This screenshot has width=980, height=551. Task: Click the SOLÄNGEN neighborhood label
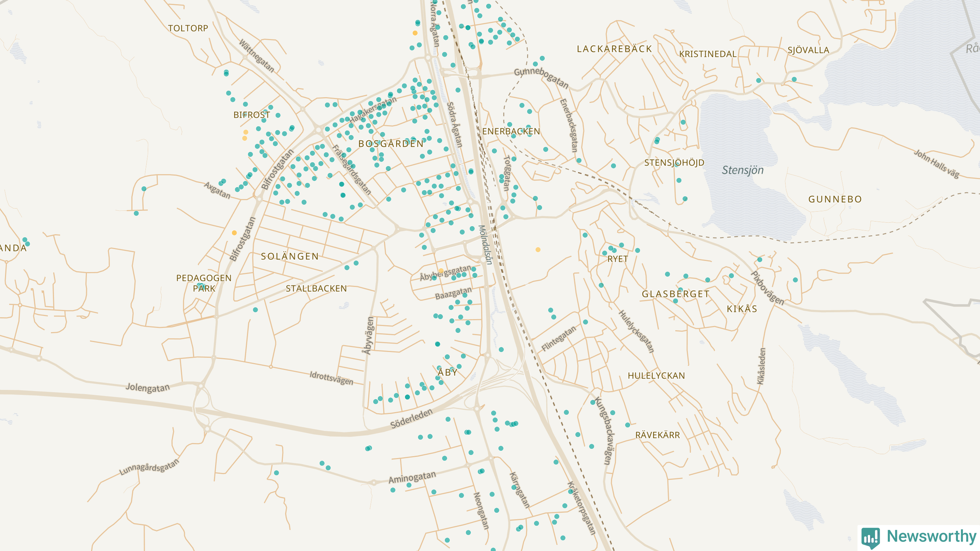290,256
